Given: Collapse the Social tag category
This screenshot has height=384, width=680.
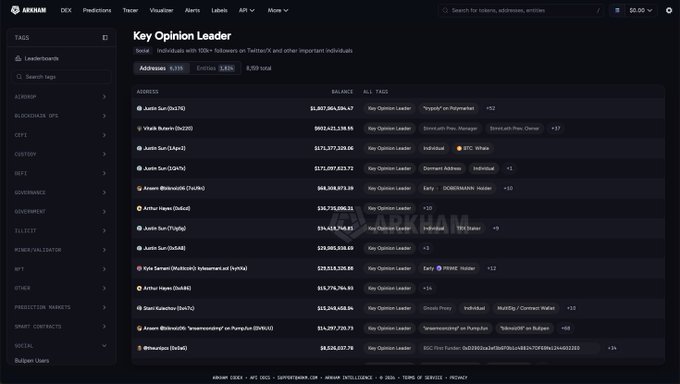Looking at the screenshot, I should coord(61,346).
